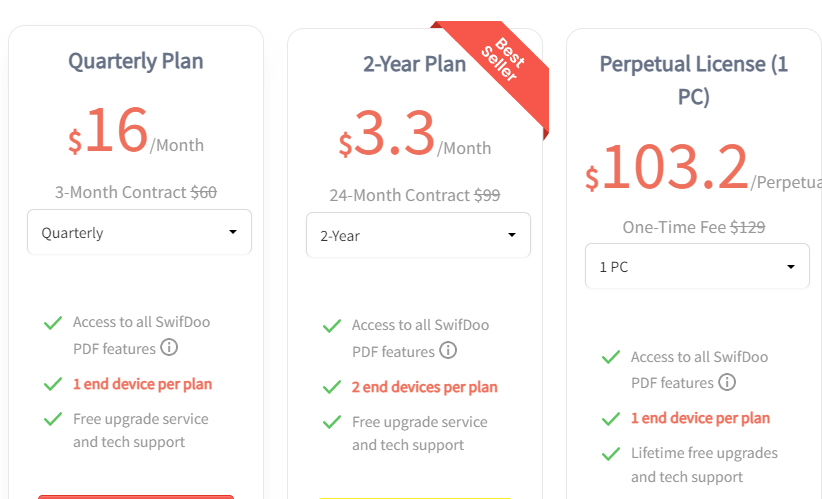Click info icon in 2-Year Plan features
The width and height of the screenshot is (822, 499).
[x=448, y=350]
